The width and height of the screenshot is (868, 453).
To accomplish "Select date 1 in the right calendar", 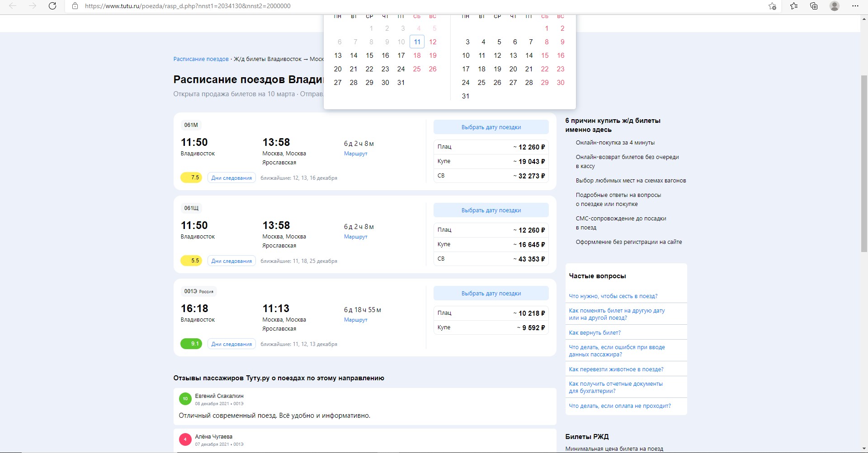I will [x=547, y=28].
